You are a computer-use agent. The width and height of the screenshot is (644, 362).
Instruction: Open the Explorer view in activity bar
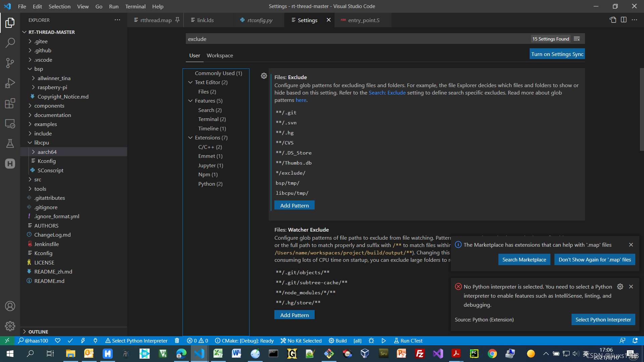tap(10, 22)
